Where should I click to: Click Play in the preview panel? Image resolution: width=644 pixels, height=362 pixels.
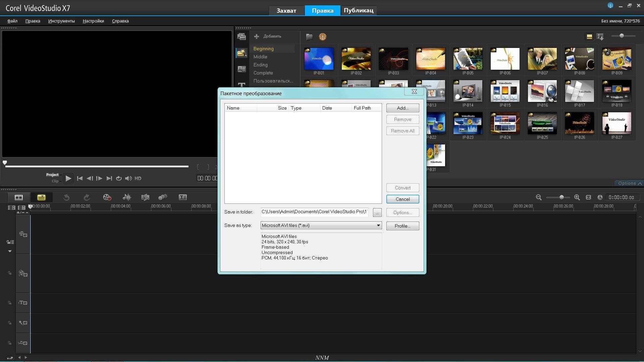coord(68,178)
